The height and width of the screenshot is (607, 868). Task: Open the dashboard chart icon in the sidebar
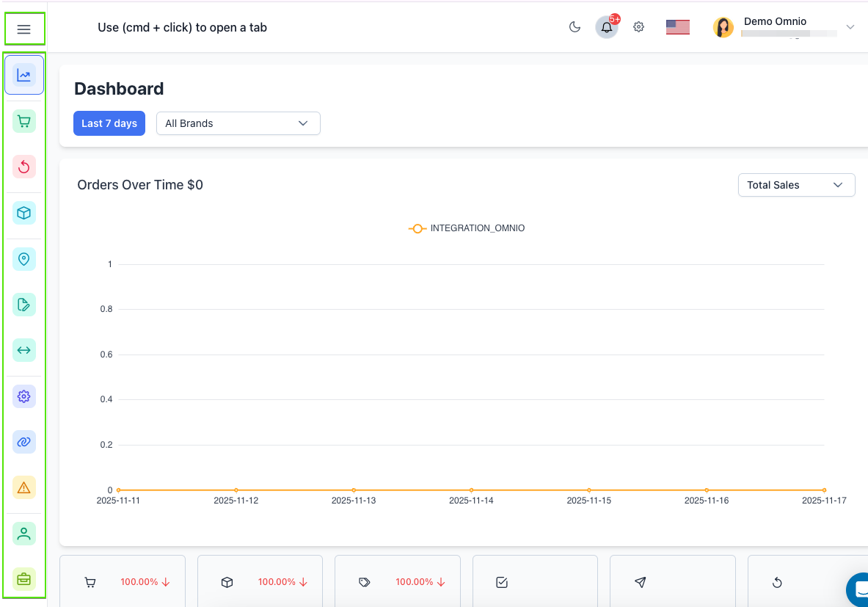coord(24,75)
